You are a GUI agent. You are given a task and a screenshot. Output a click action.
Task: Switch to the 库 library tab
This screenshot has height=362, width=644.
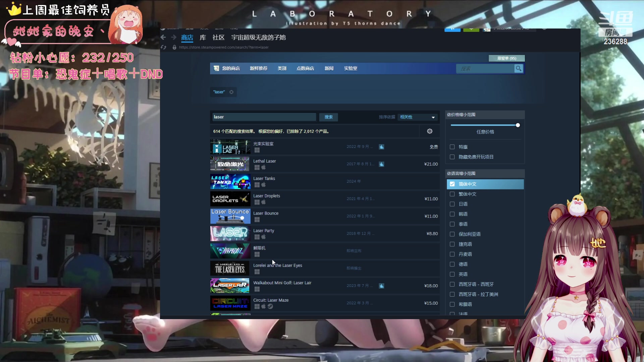click(x=203, y=38)
